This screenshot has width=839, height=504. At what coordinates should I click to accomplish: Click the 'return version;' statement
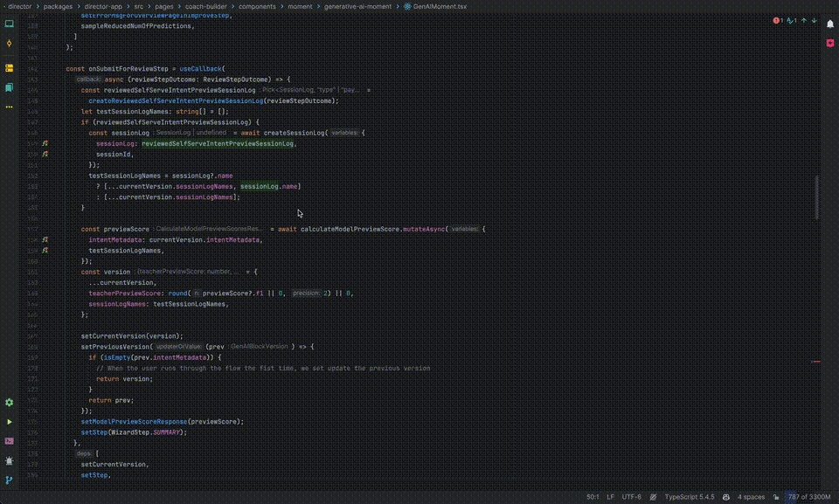pos(124,379)
